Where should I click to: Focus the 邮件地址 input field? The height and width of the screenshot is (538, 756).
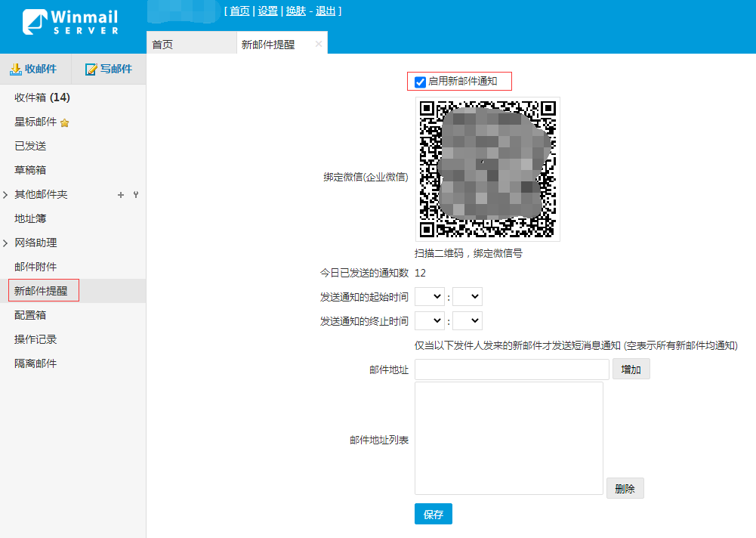511,369
